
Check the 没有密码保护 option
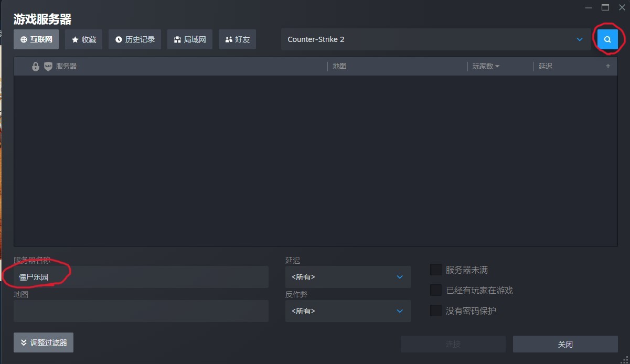(x=435, y=311)
